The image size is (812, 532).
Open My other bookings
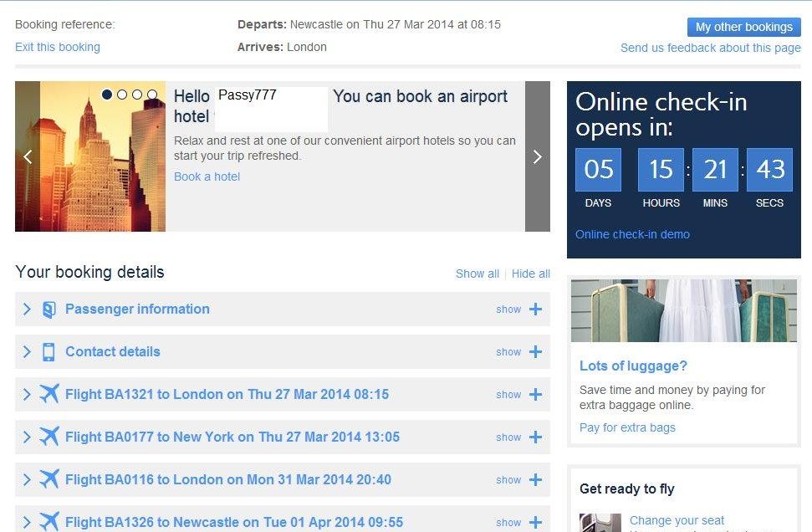tap(743, 27)
